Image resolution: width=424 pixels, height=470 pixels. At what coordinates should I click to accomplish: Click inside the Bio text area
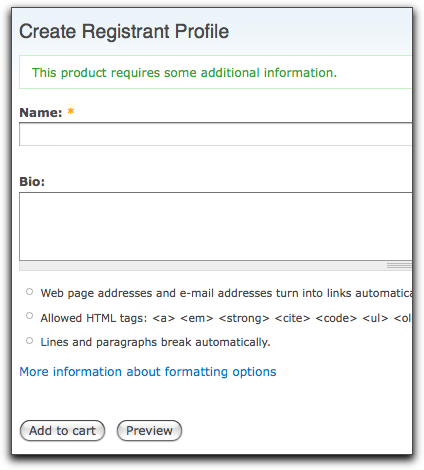pos(216,226)
